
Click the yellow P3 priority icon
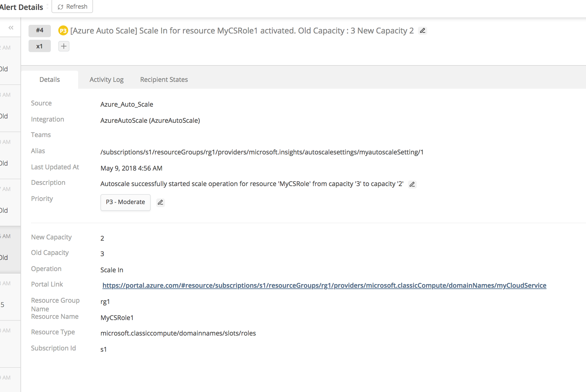pos(63,31)
